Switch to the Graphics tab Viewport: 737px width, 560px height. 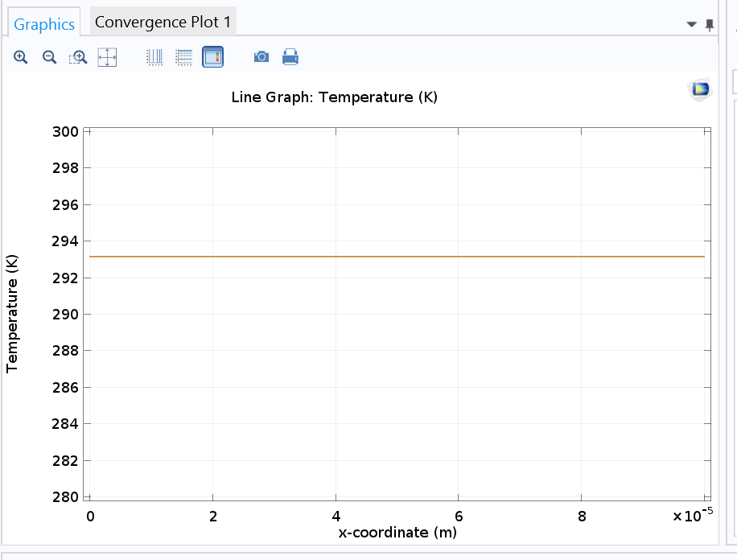[44, 24]
